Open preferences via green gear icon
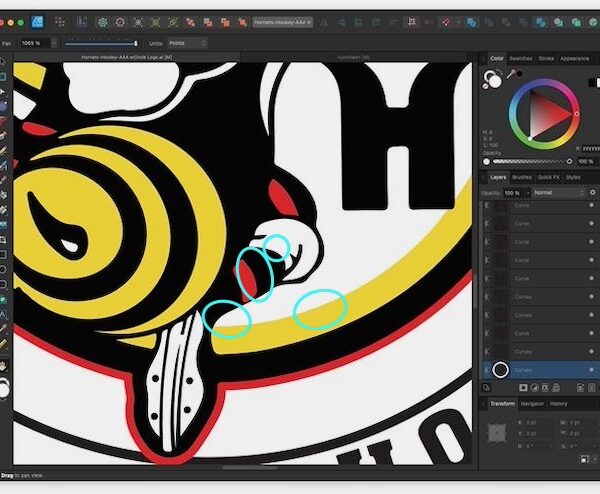This screenshot has width=600, height=494. (x=102, y=23)
